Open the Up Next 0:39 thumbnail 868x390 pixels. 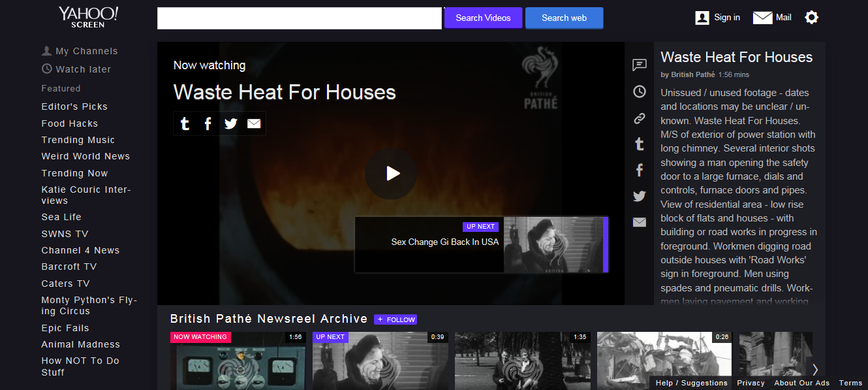point(380,361)
